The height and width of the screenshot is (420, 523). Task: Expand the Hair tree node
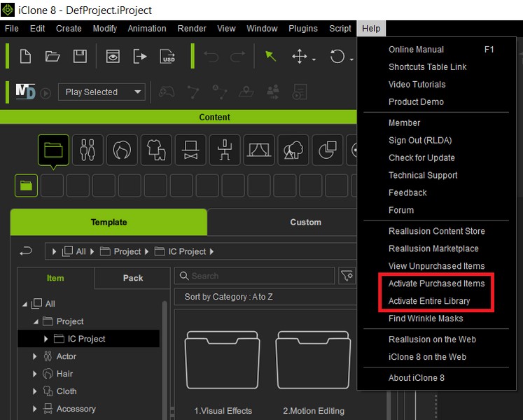point(35,374)
